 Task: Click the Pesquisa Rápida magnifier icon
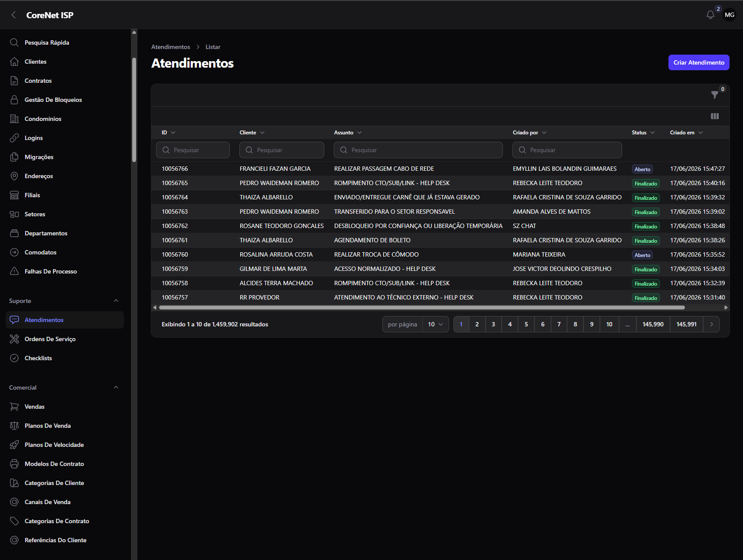[x=14, y=42]
